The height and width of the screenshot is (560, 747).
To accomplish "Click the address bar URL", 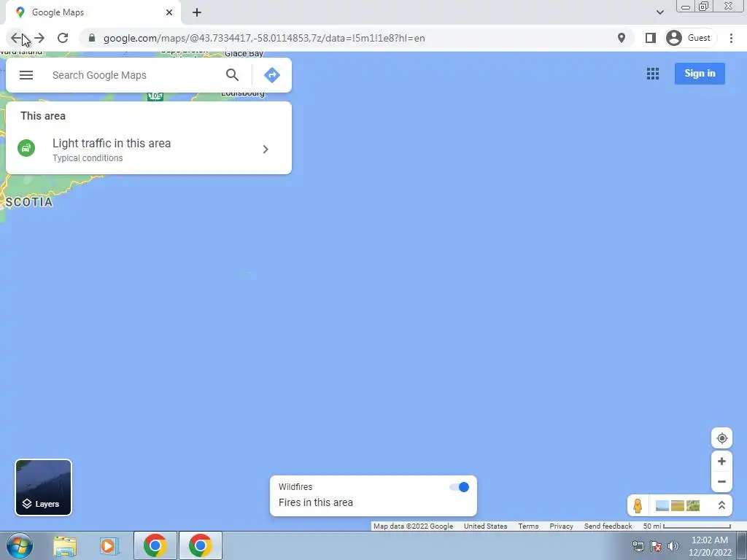I will [x=264, y=38].
